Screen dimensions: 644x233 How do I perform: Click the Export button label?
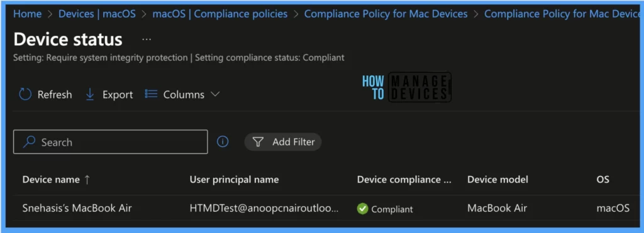click(118, 95)
